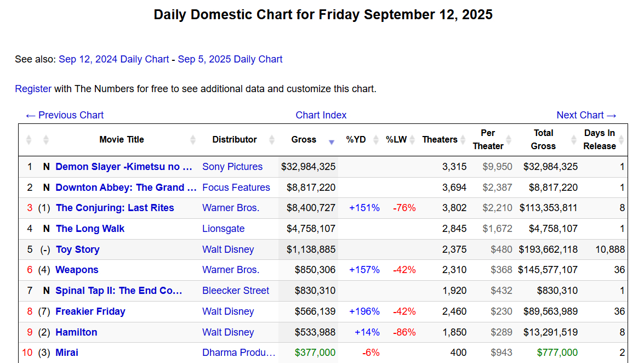Image resolution: width=644 pixels, height=363 pixels.
Task: Sort by Per Theater column icon
Action: 509,140
